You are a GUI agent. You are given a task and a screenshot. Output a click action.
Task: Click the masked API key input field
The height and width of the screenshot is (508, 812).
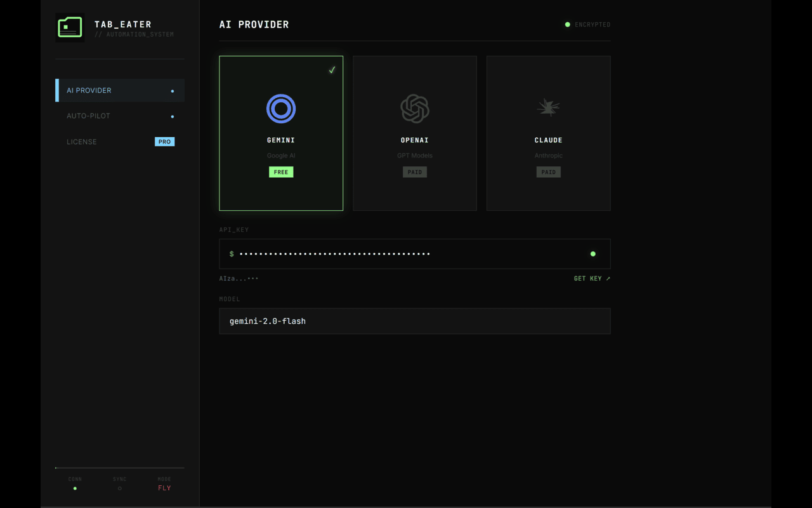click(x=415, y=254)
